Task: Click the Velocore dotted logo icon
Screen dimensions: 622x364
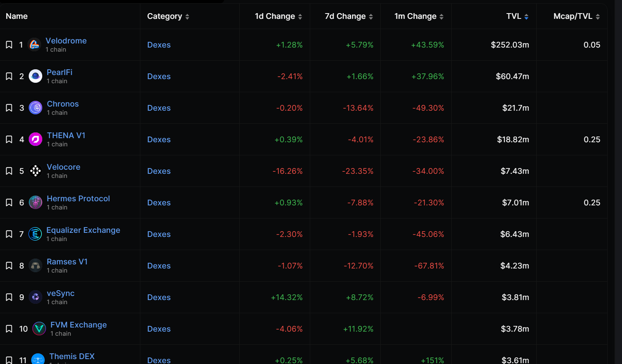Action: pyautogui.click(x=36, y=171)
